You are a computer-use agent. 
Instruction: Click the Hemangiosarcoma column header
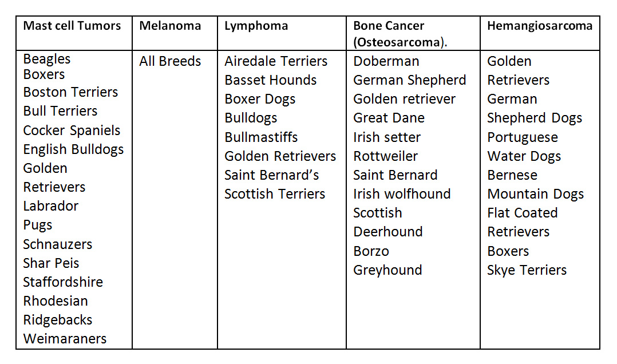(x=540, y=26)
